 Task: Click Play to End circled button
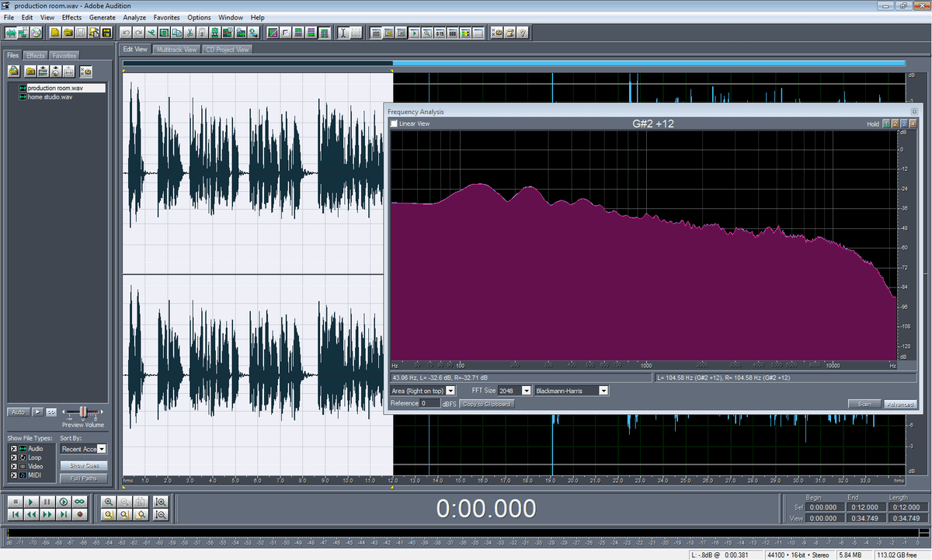[64, 502]
